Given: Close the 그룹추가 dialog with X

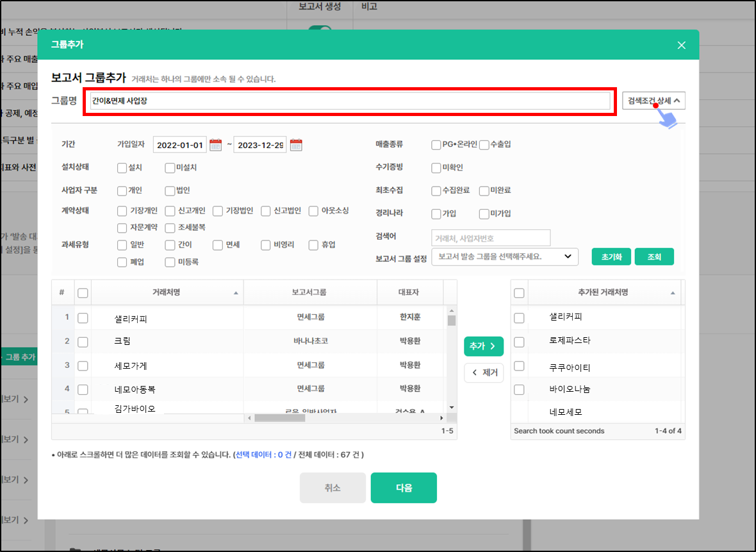Looking at the screenshot, I should (x=681, y=45).
